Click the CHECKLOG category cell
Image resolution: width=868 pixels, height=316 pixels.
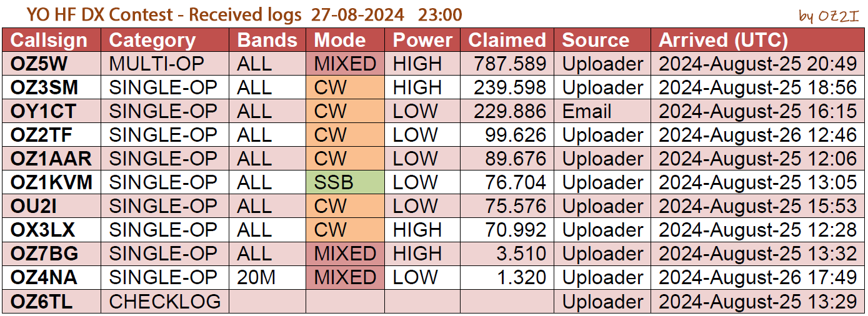coord(165,301)
